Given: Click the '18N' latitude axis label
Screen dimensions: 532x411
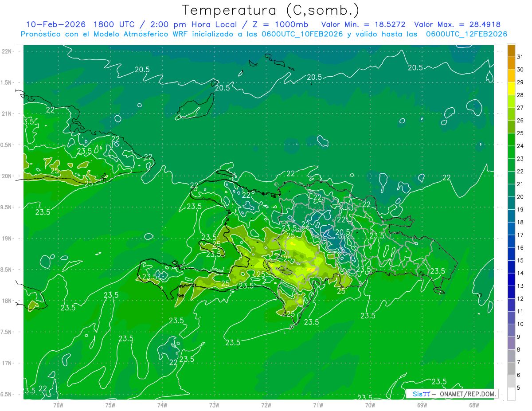Looking at the screenshot, I should (x=7, y=301).
